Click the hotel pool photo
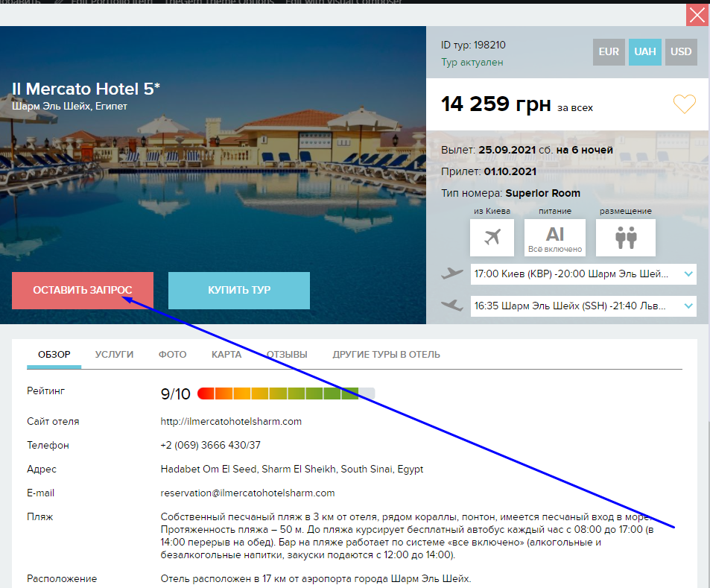The width and height of the screenshot is (710, 588). (x=213, y=175)
